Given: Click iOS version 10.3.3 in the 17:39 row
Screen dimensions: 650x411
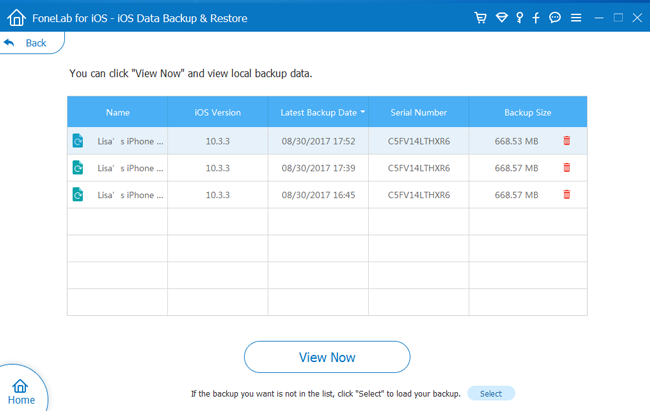Looking at the screenshot, I should click(218, 168).
